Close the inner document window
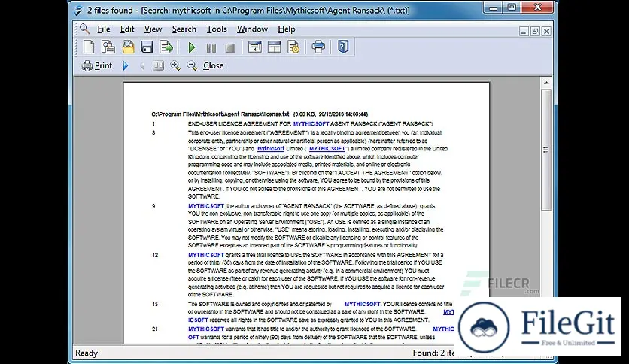Image resolution: width=629 pixels, height=364 pixels. coord(546,32)
